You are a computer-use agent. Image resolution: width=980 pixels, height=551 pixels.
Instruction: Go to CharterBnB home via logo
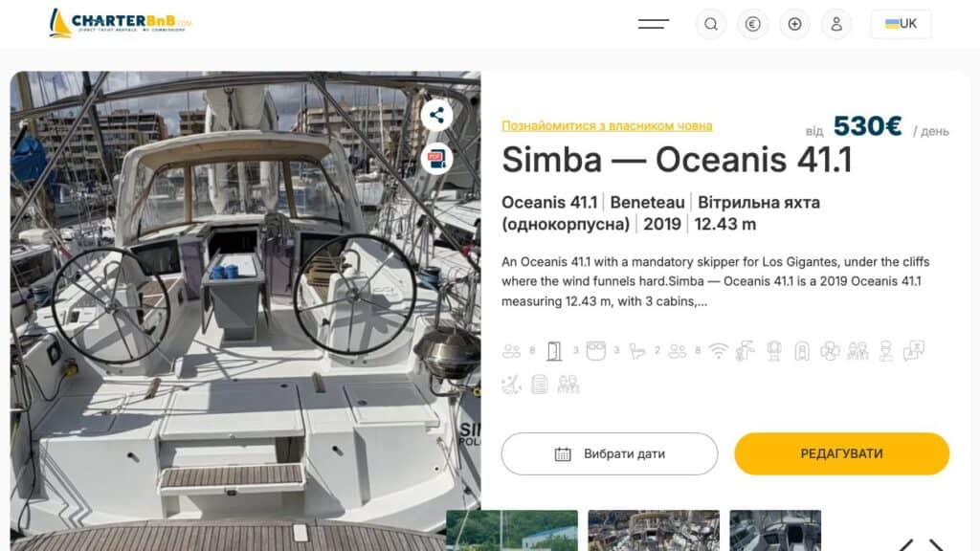coord(121,23)
